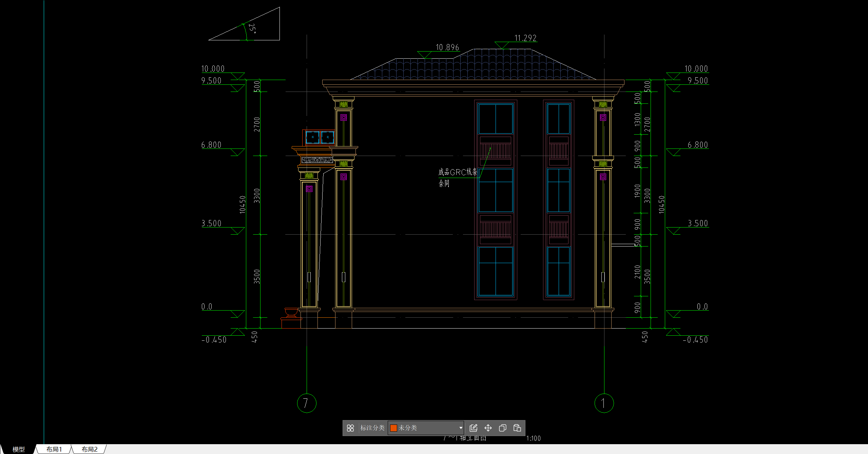Select the 11.292 roof elevation label
868x454 pixels.
click(525, 38)
